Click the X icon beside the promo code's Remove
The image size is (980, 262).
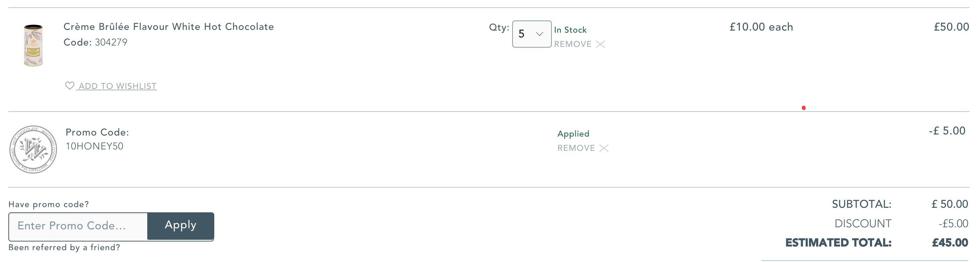coord(604,148)
